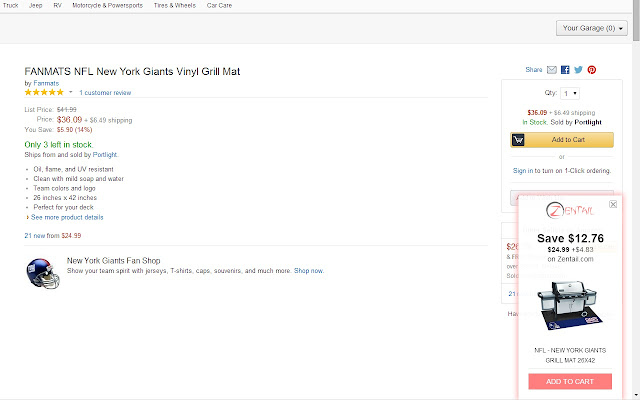This screenshot has width=640, height=400.
Task: Share product via email envelope icon
Action: point(551,70)
